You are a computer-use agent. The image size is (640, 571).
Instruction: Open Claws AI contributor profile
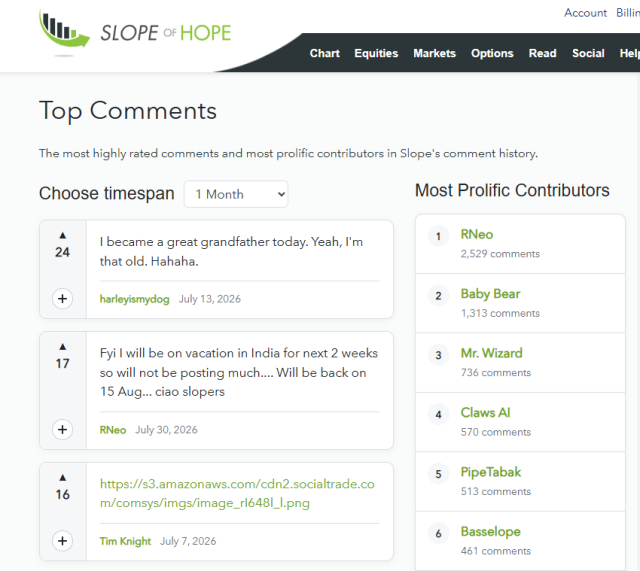coord(485,413)
